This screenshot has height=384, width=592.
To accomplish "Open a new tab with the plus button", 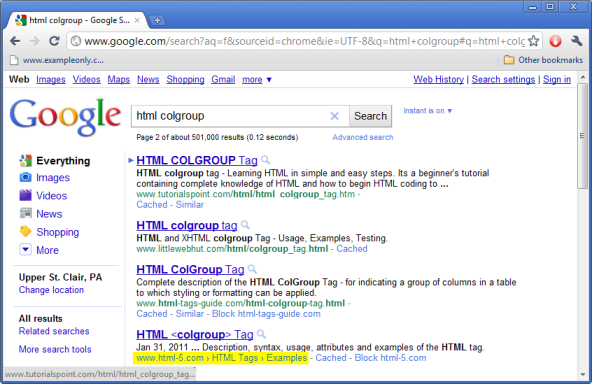I will pyautogui.click(x=157, y=20).
